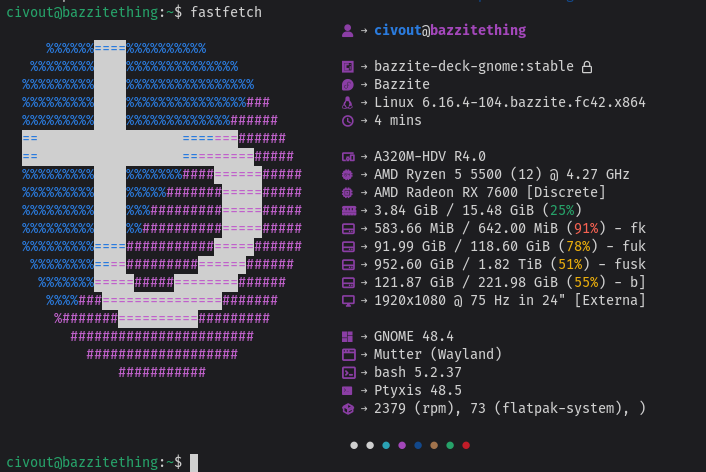Click the second light gray color dot

tap(370, 445)
